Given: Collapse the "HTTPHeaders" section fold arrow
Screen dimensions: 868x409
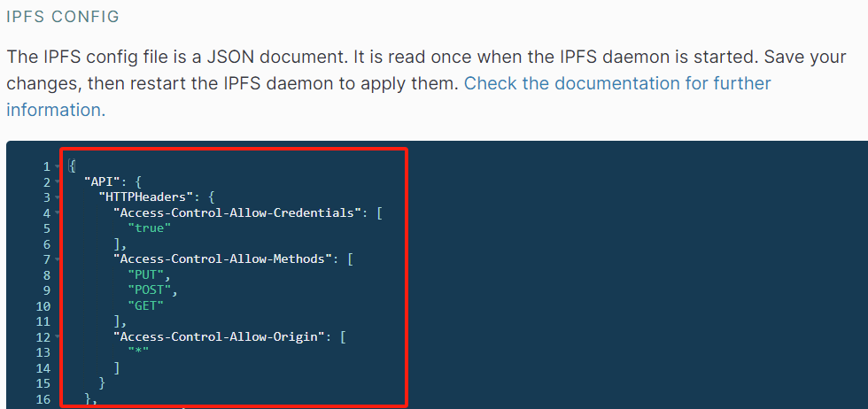Looking at the screenshot, I should 57,197.
